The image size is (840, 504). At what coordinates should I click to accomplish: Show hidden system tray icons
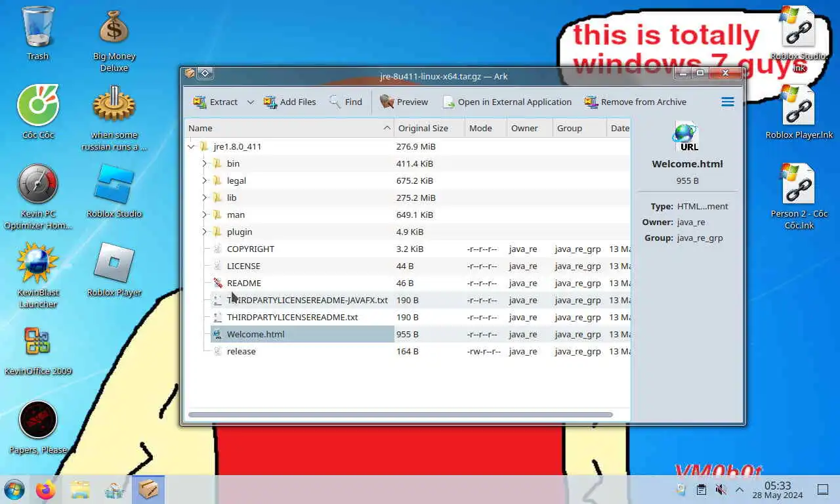(740, 490)
